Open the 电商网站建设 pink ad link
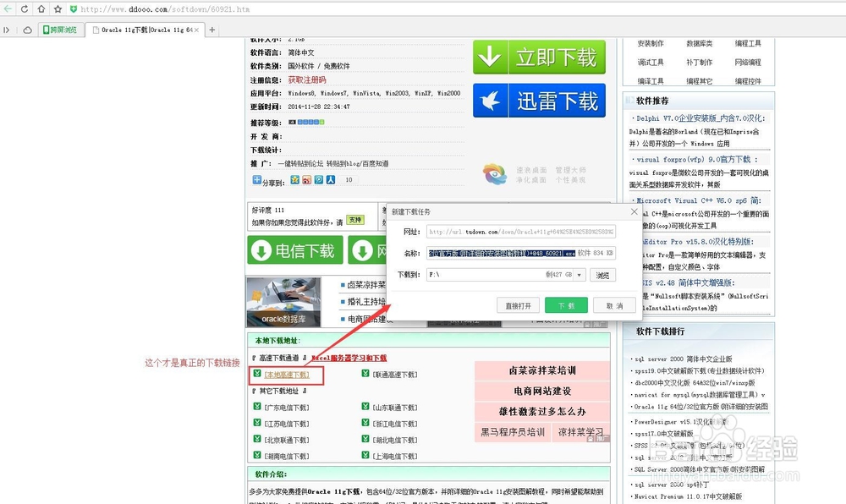 pos(542,392)
